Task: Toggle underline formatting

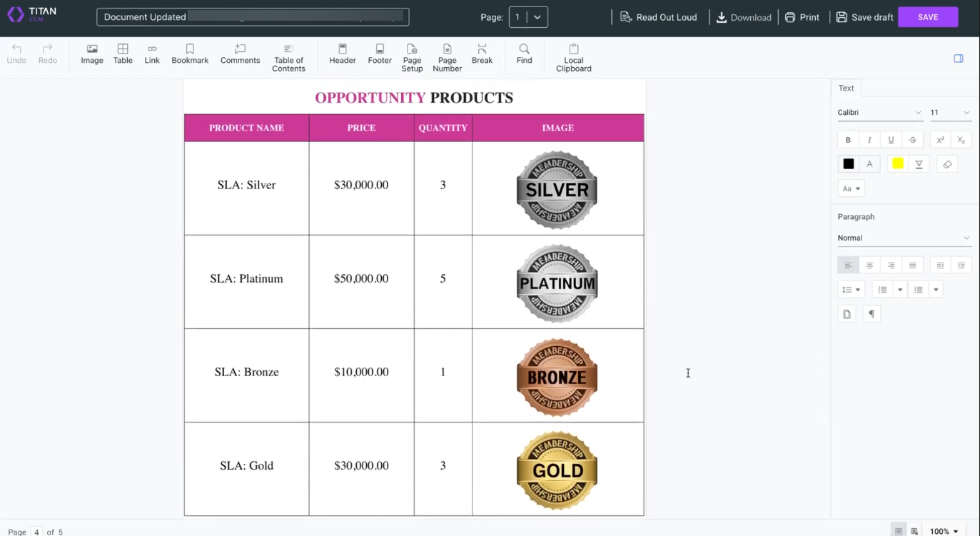Action: [x=891, y=139]
